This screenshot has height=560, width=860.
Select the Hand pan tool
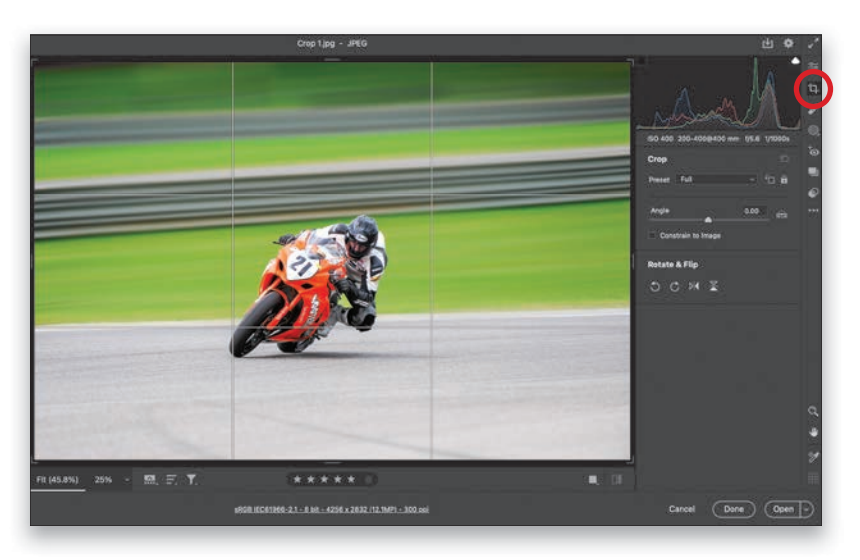813,433
